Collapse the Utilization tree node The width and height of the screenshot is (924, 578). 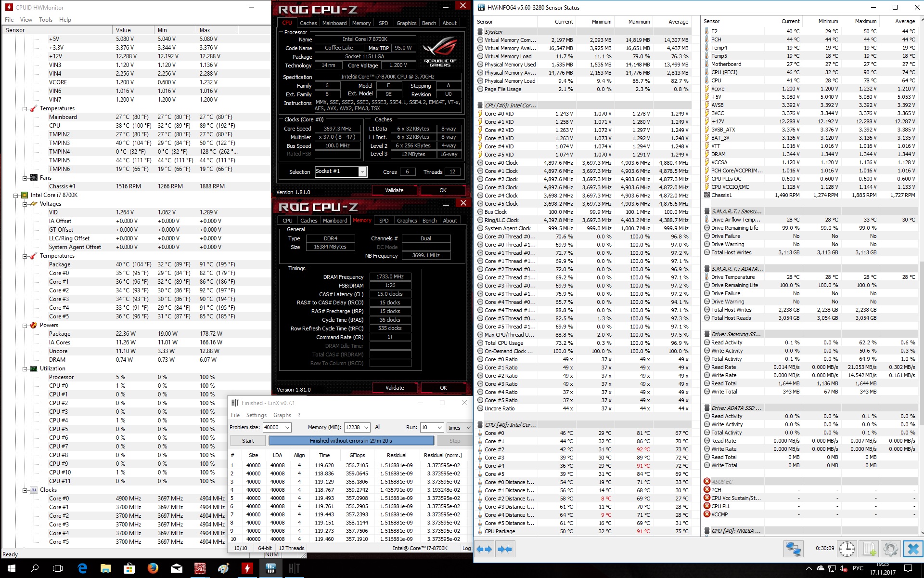(25, 369)
